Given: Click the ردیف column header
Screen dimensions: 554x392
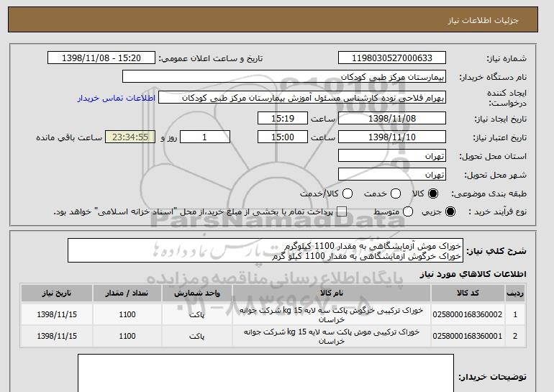Looking at the screenshot, I should [x=515, y=293].
